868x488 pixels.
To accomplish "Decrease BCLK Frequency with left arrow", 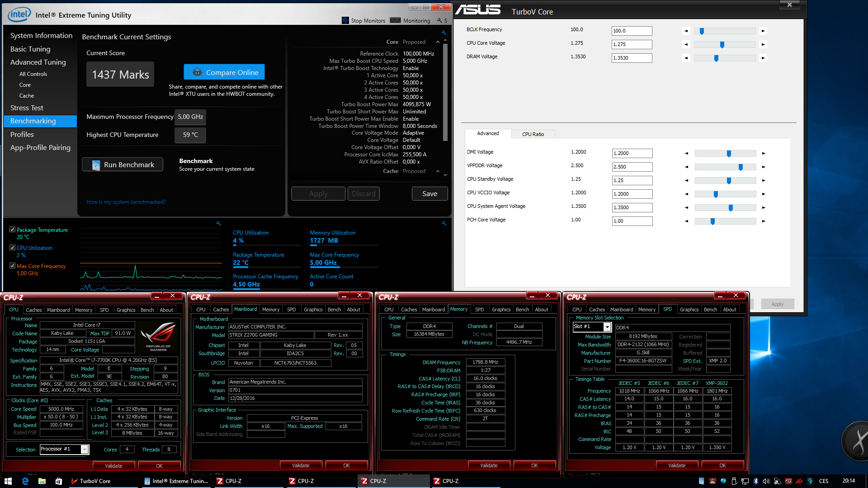I will pyautogui.click(x=686, y=31).
